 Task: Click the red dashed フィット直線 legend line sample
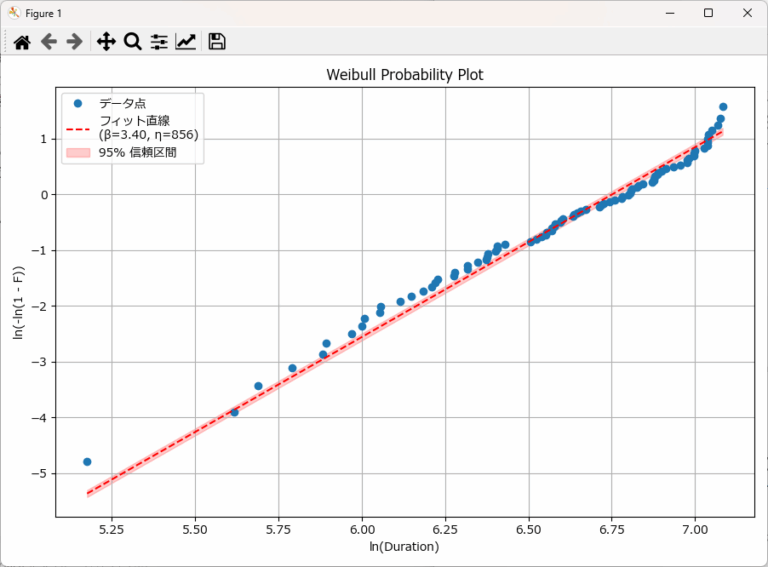77,128
